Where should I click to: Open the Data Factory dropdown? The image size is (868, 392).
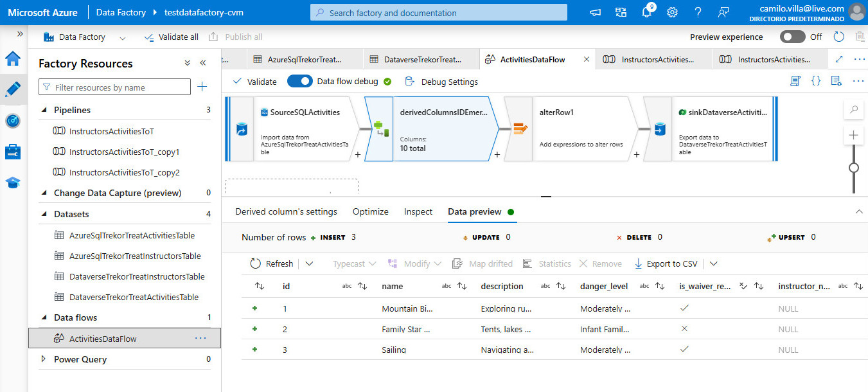pos(84,37)
